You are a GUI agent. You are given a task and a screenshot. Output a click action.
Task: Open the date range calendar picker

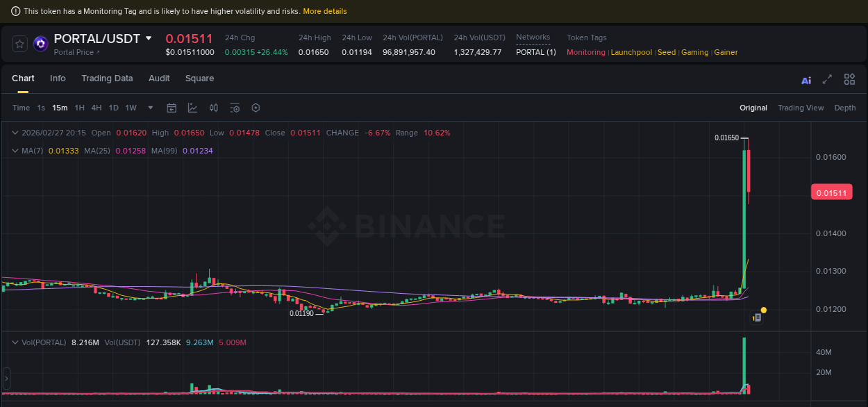tap(172, 108)
